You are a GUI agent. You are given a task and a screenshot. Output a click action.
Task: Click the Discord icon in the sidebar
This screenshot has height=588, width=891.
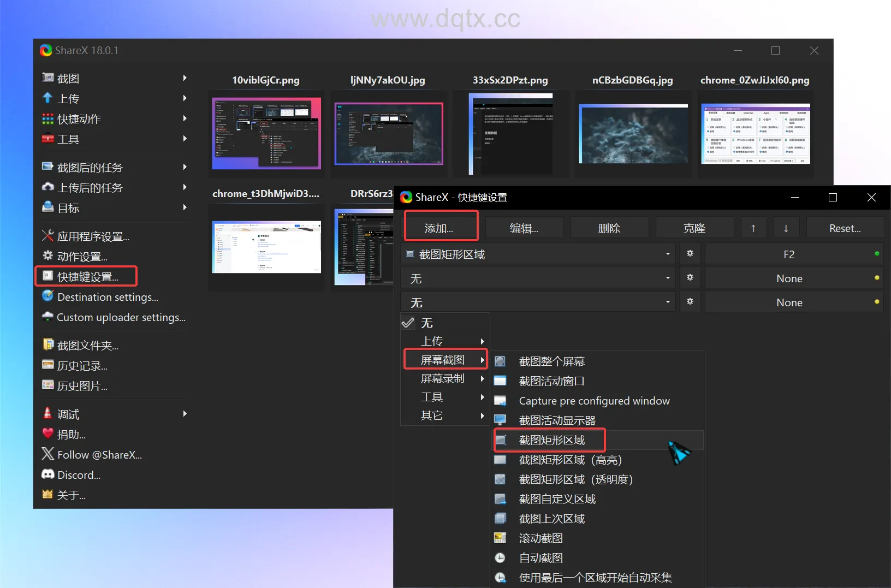pos(47,475)
